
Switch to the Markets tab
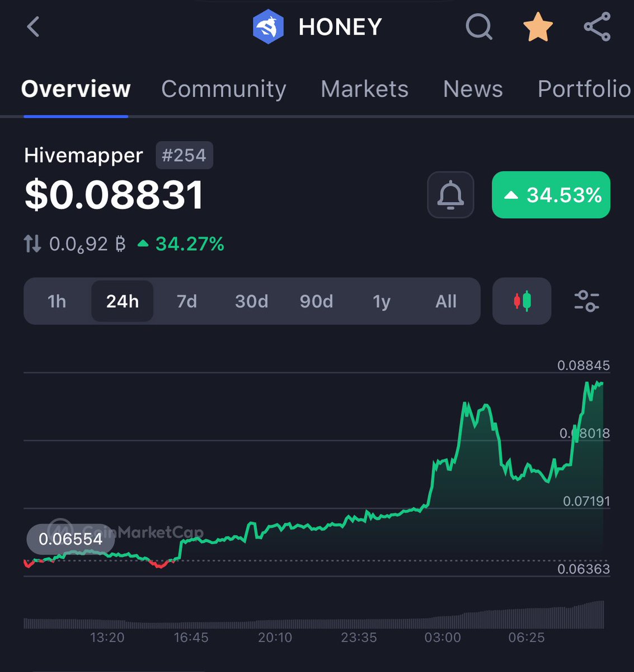pyautogui.click(x=364, y=89)
